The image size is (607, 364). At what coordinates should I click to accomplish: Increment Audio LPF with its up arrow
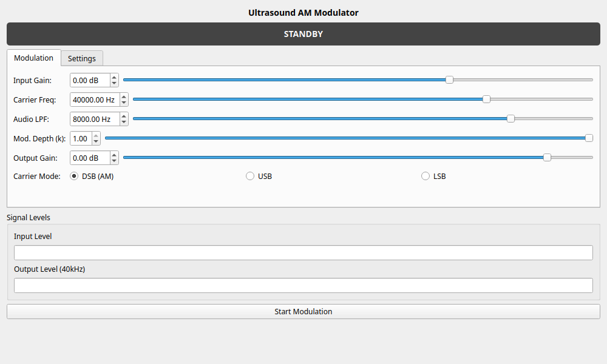tap(124, 116)
